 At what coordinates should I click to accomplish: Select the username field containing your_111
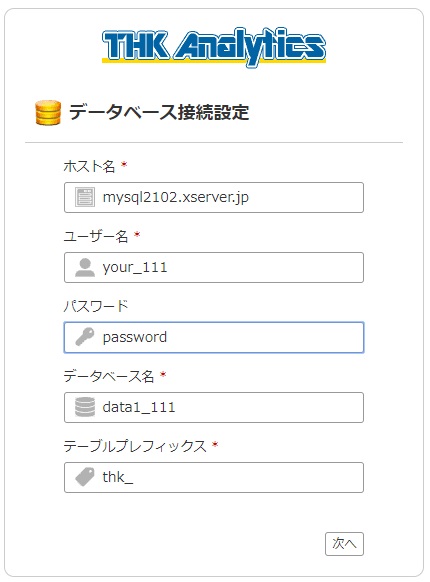click(x=214, y=268)
